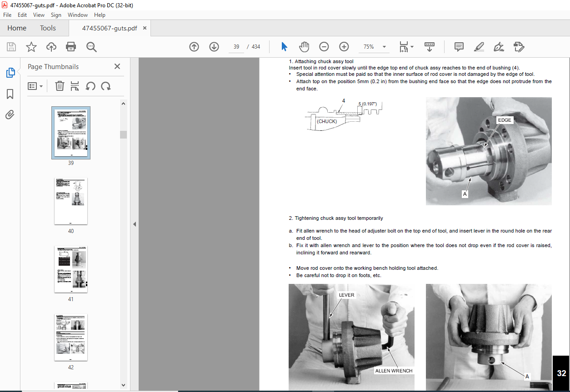Open the View menu
This screenshot has width=570, height=392.
pos(39,15)
